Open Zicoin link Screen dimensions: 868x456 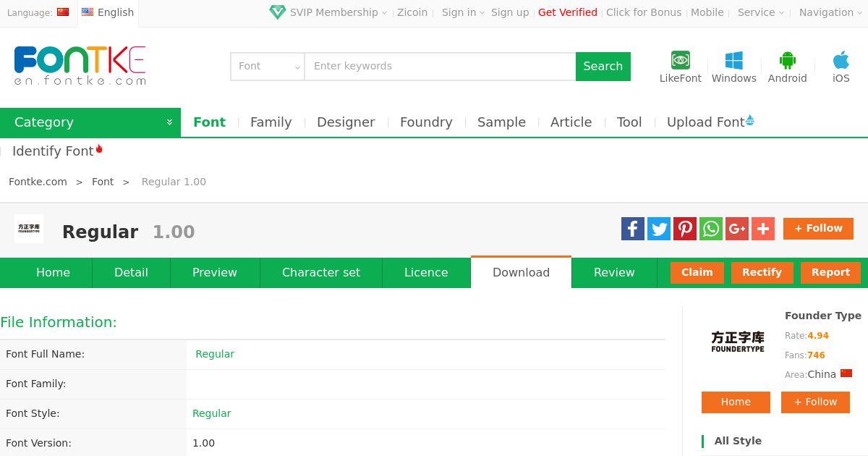pos(412,12)
